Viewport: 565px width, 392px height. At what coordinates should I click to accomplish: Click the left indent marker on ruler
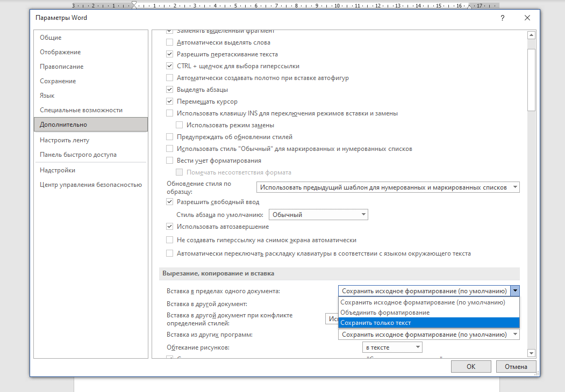[134, 5]
